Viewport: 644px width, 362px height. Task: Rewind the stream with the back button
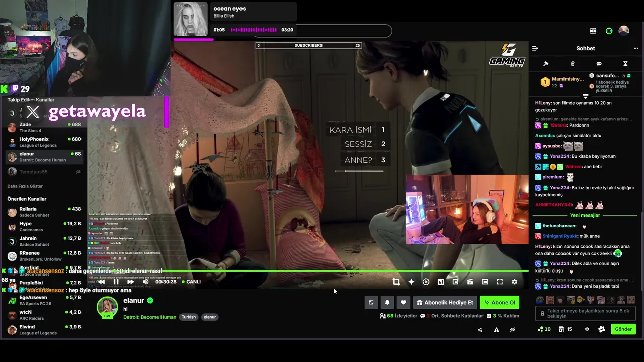coord(101,282)
